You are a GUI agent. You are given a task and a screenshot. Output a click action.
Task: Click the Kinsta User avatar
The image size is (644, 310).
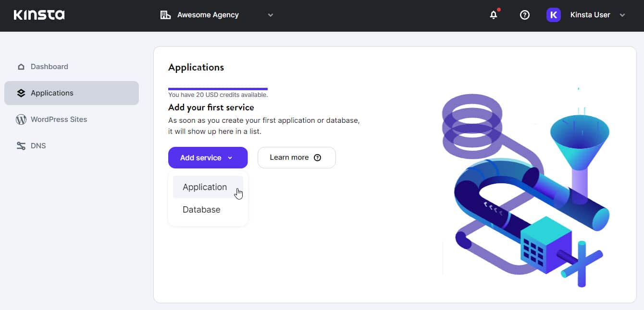tap(553, 14)
